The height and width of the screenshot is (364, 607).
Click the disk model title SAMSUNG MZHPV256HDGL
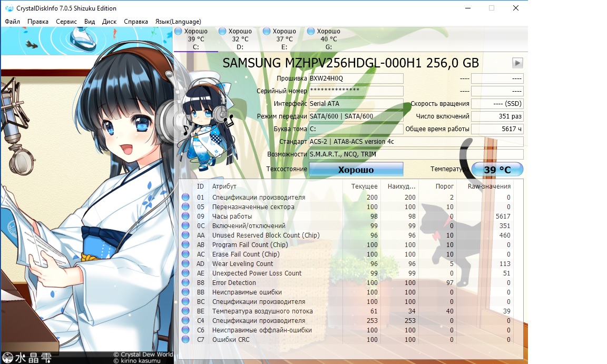351,63
